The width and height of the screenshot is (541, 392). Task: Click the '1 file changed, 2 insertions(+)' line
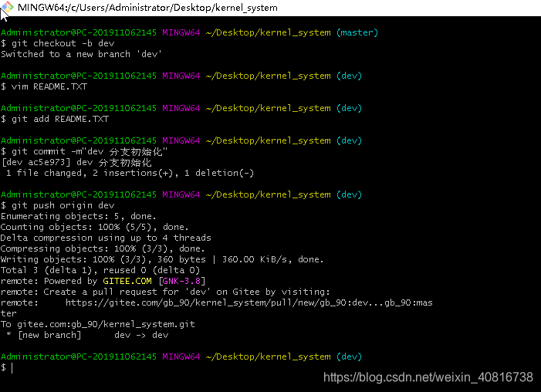(130, 173)
